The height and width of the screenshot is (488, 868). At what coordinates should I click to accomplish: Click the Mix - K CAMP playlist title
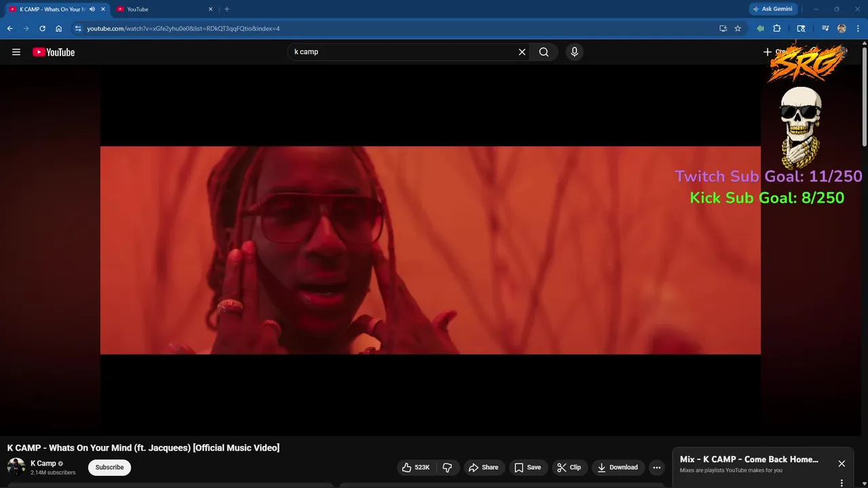click(x=749, y=460)
